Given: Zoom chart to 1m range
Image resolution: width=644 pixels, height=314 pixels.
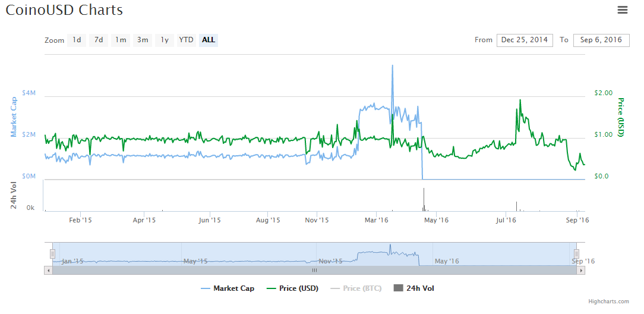Looking at the screenshot, I should click(121, 40).
